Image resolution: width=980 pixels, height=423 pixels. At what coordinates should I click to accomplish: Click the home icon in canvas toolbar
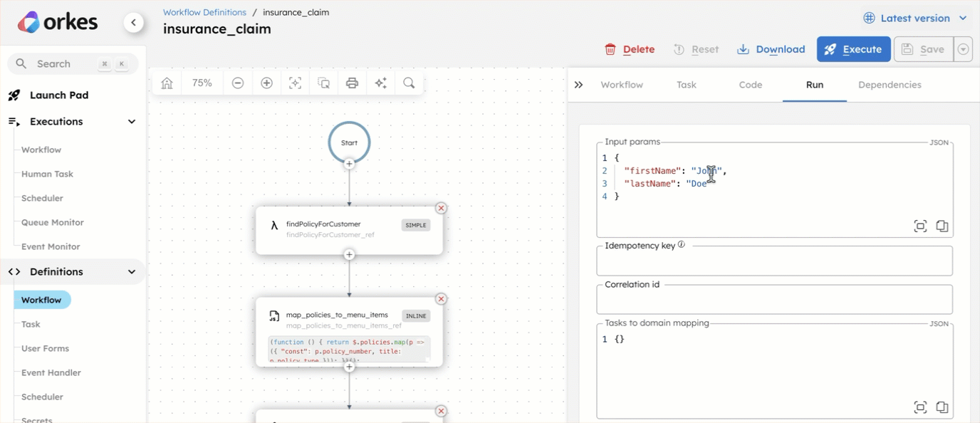(x=167, y=83)
